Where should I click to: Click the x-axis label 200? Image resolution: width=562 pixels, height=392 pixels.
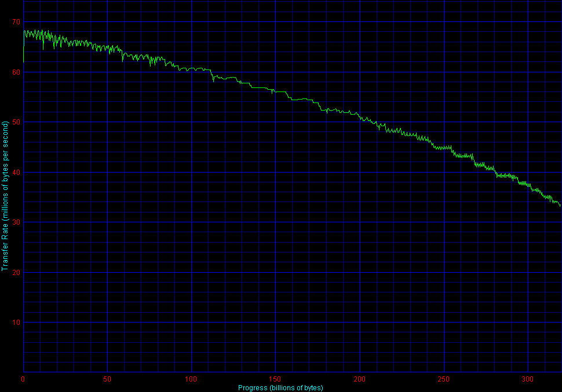click(x=359, y=379)
